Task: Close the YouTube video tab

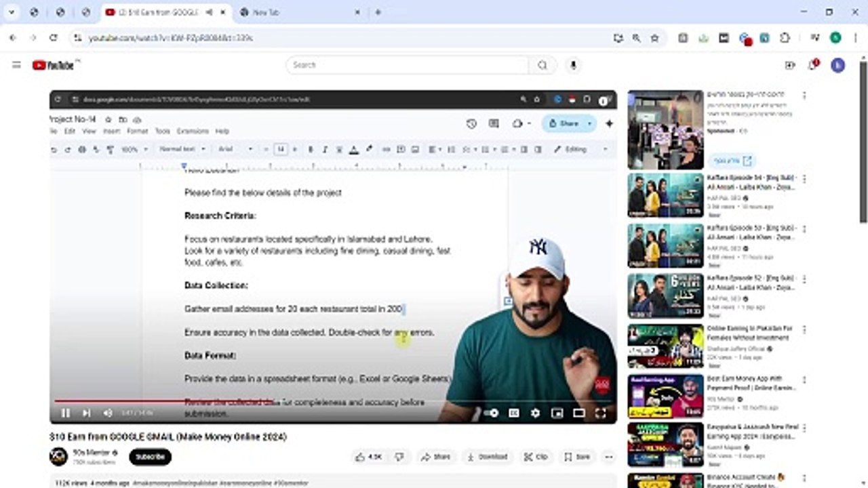Action: point(223,12)
